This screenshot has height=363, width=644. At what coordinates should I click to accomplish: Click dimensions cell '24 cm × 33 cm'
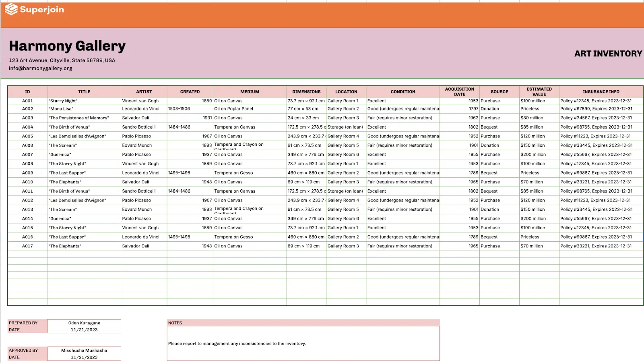pos(306,118)
